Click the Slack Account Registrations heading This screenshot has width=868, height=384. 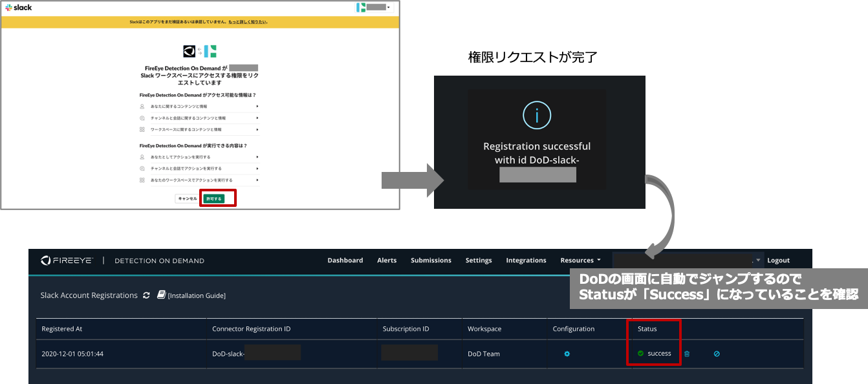click(89, 295)
